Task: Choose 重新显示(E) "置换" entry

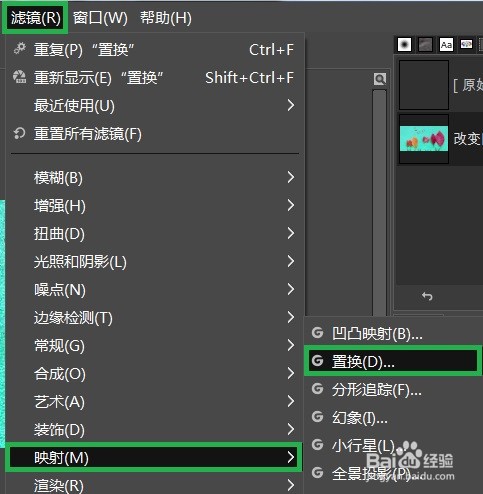Action: [x=155, y=78]
